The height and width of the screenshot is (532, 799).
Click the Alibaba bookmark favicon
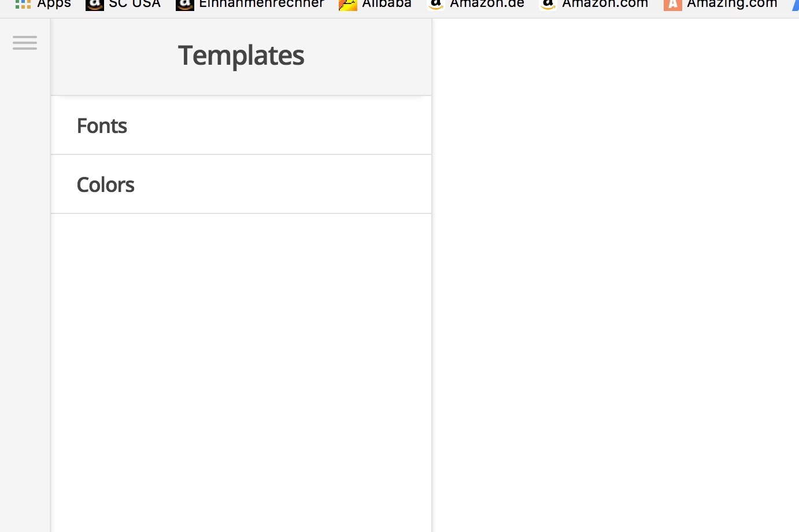coord(348,5)
